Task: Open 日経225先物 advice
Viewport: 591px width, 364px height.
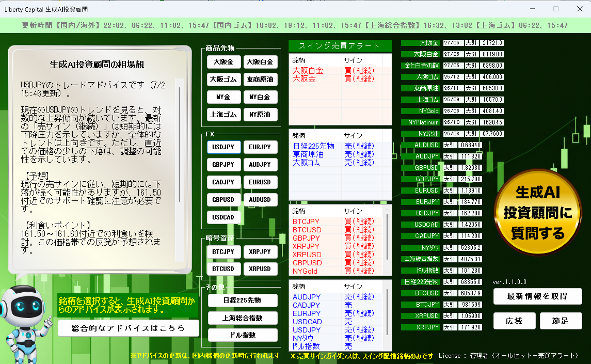Action: 242,300
